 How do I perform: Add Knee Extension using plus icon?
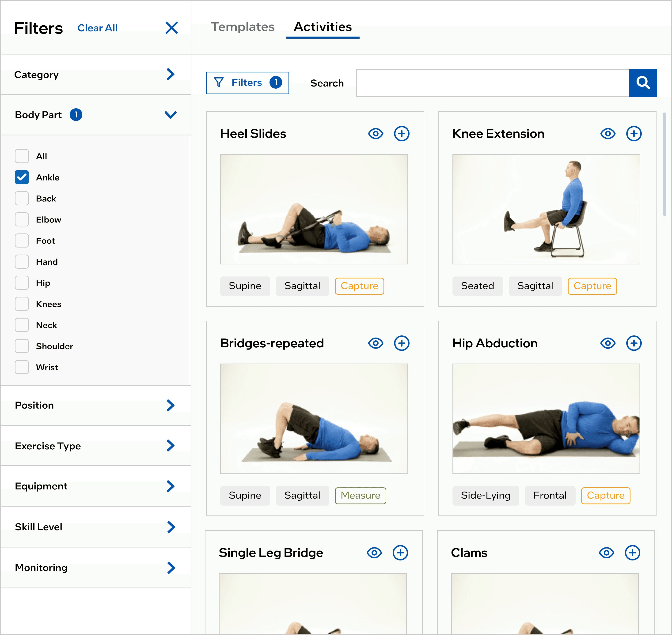coord(633,134)
